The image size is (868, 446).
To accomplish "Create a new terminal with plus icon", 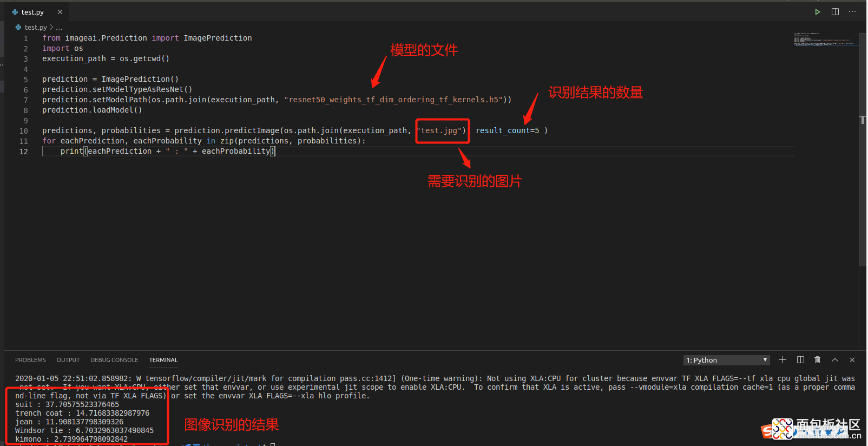I will [782, 360].
